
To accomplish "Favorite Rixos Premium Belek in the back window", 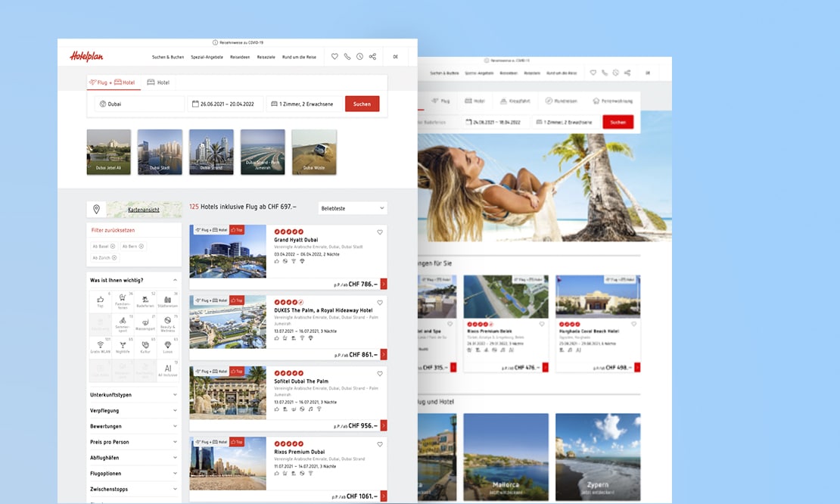I will pos(542,324).
